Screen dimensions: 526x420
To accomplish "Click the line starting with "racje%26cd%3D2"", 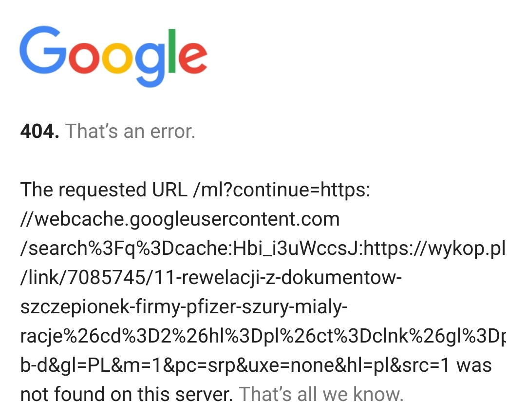I will click(x=263, y=336).
